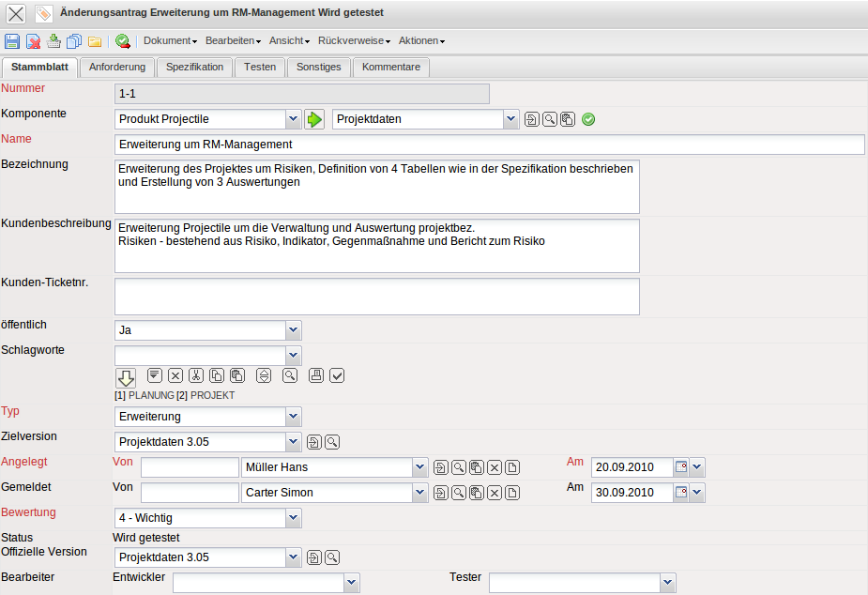Open the calendar picker for date 20.09.2010
The image size is (868, 595).
point(681,467)
